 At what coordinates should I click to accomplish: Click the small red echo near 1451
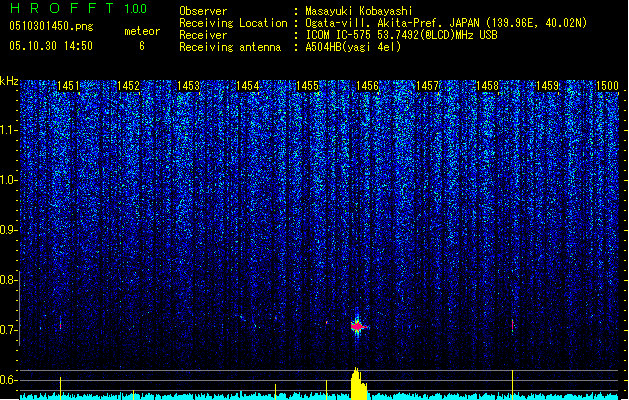[61, 325]
